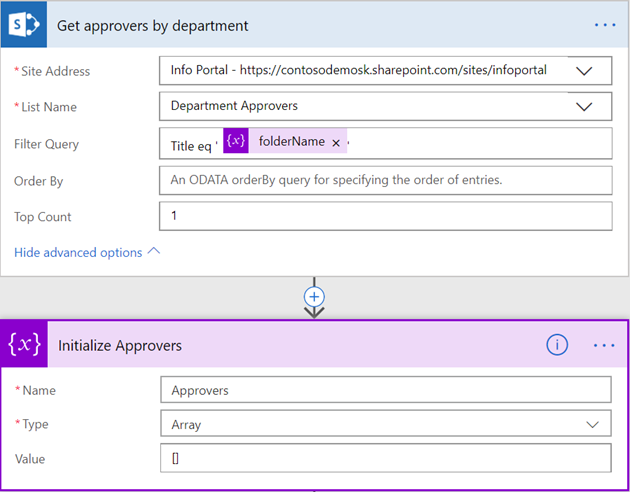
Task: Open the Type dropdown showing Array
Action: [591, 424]
